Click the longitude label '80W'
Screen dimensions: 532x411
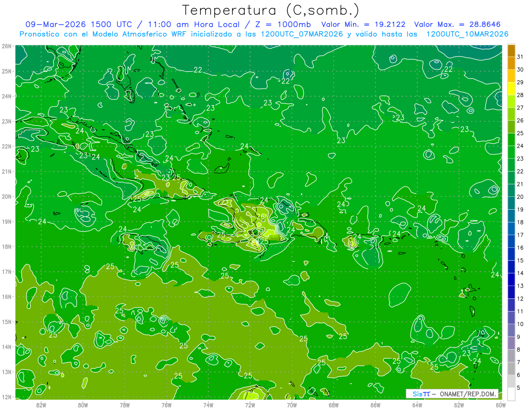pos(83,404)
